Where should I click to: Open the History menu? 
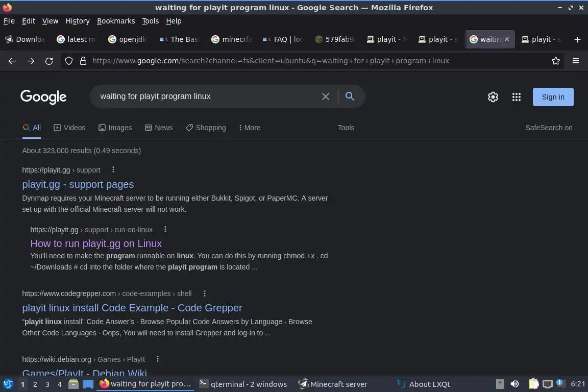pyautogui.click(x=78, y=21)
